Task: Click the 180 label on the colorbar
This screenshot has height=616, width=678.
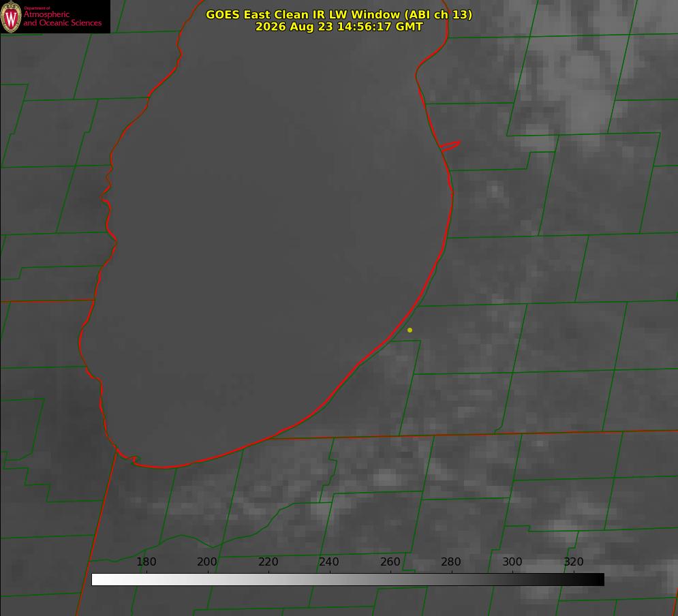Action: [146, 561]
